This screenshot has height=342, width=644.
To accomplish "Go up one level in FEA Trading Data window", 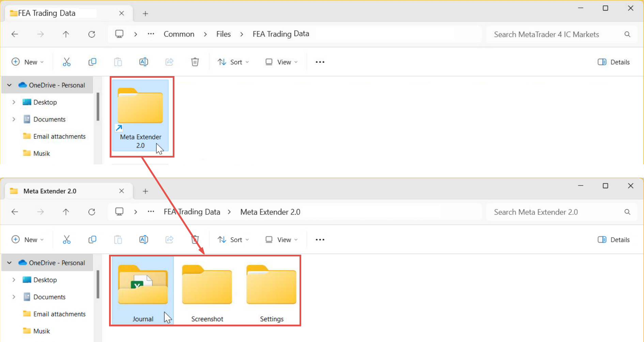I will coord(66,34).
